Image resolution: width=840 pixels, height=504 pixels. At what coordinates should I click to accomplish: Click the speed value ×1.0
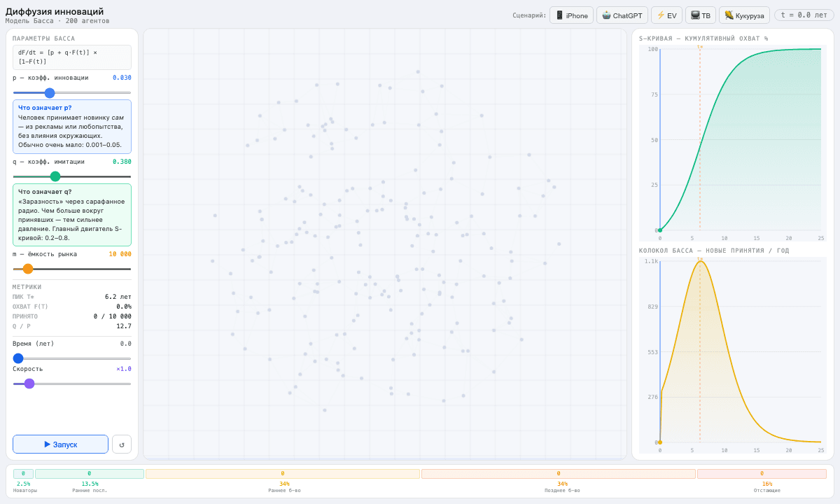click(x=124, y=369)
